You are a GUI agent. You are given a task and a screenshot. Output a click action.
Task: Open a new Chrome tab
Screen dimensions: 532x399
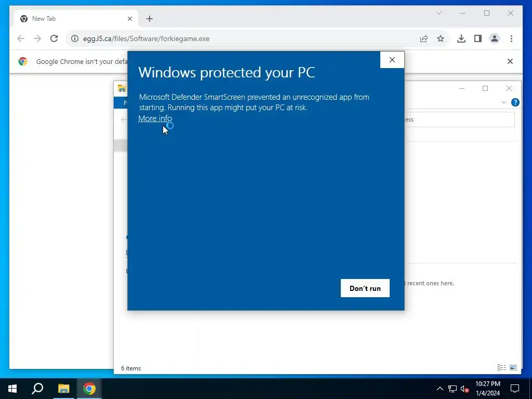click(x=150, y=19)
